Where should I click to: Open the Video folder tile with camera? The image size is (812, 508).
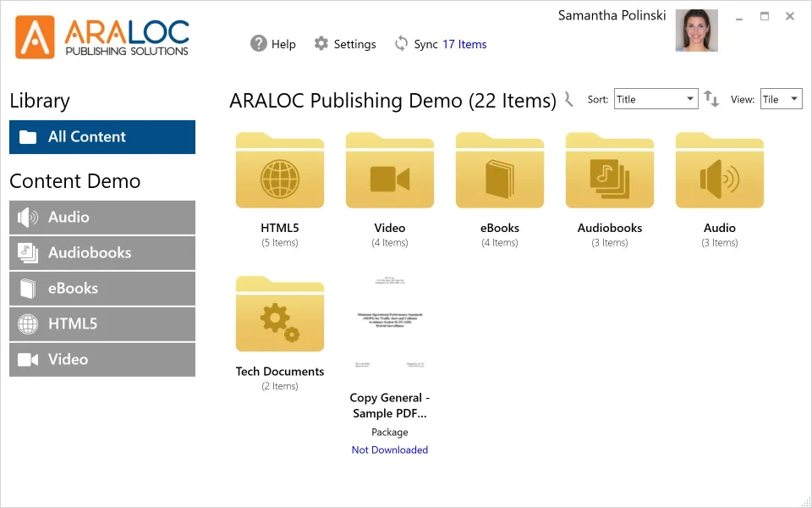coord(389,170)
